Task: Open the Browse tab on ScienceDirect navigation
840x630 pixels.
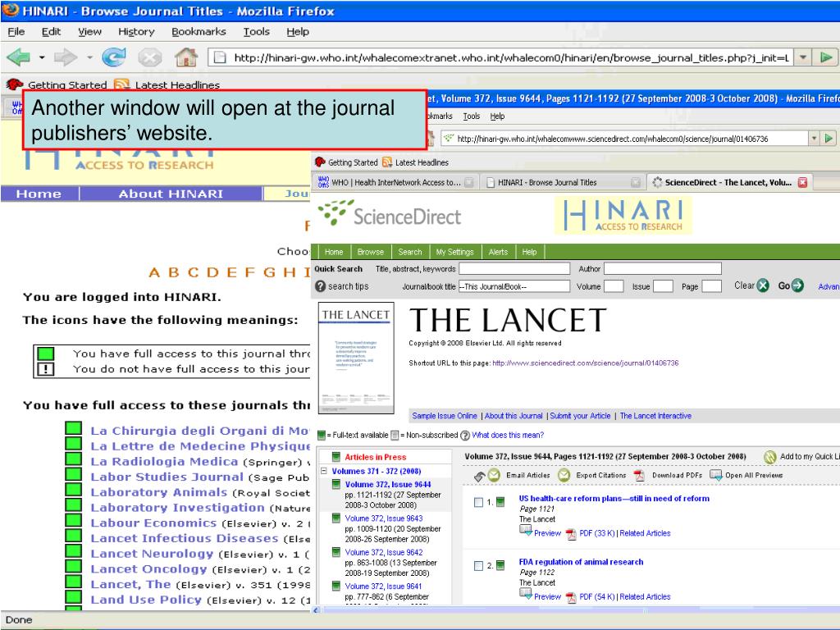Action: (370, 252)
